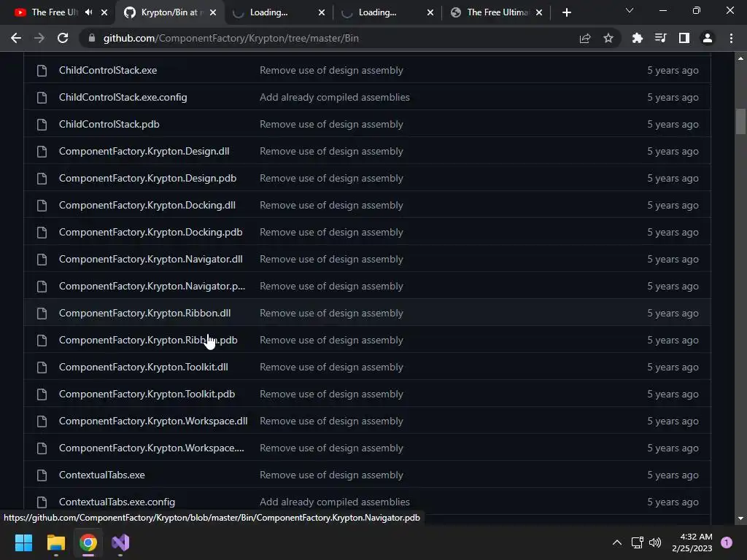Expand the system tray hidden icons chevron
747x560 pixels.
(x=617, y=542)
